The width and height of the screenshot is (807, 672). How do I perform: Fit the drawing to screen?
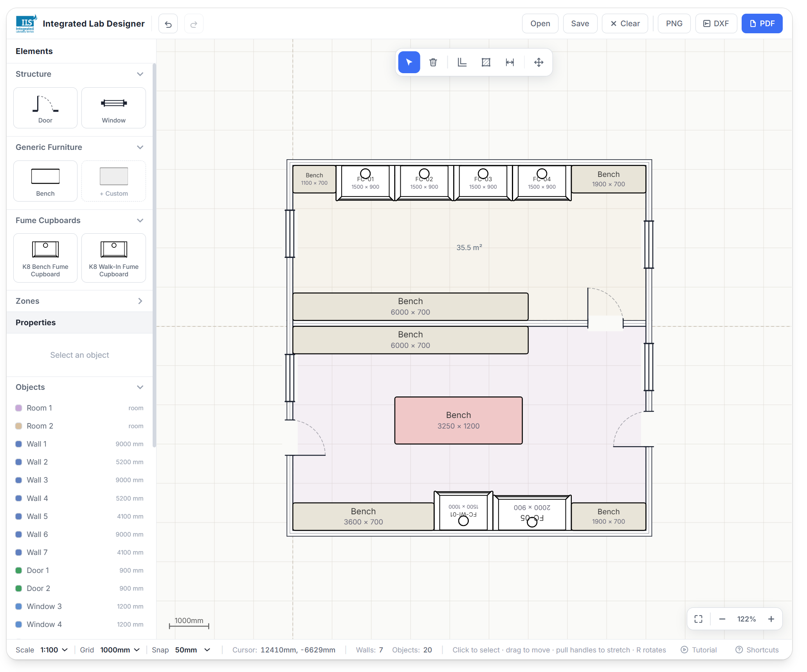(x=699, y=619)
